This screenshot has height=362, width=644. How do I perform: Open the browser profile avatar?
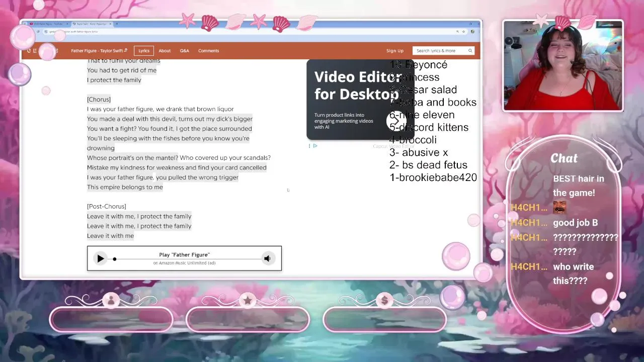472,32
